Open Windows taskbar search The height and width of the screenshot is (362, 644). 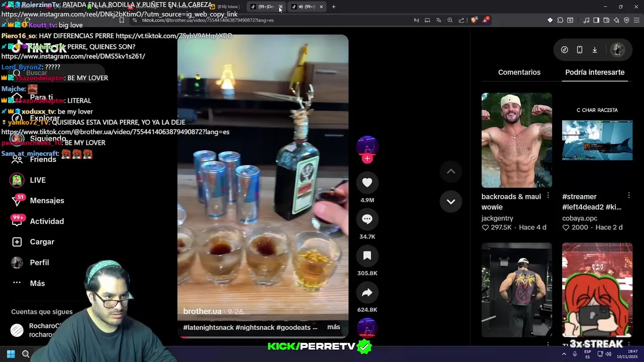point(26,354)
